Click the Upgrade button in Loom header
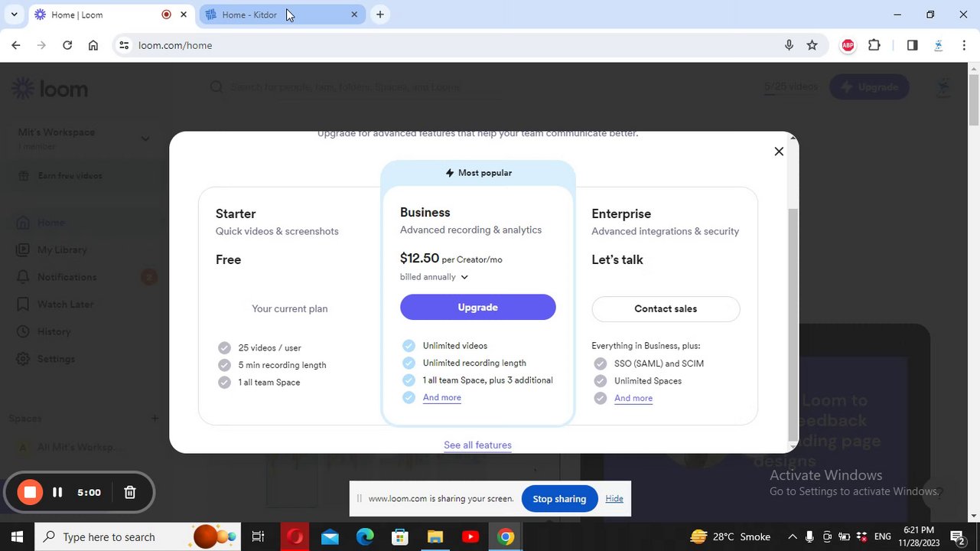Viewport: 980px width, 551px height. point(869,86)
